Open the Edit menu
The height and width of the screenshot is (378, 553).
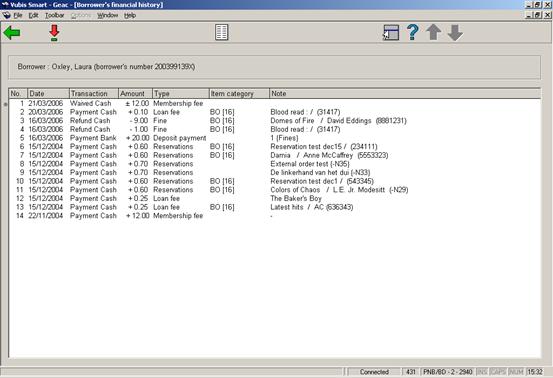point(34,16)
